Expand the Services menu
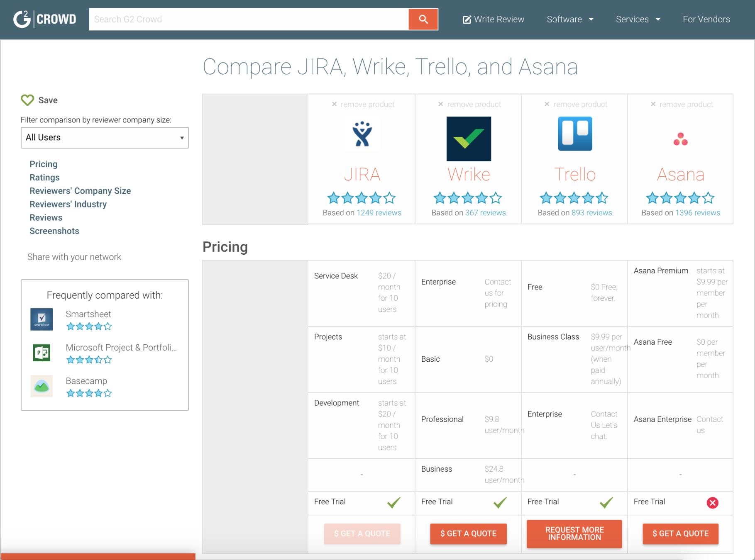The width and height of the screenshot is (755, 560). (638, 19)
